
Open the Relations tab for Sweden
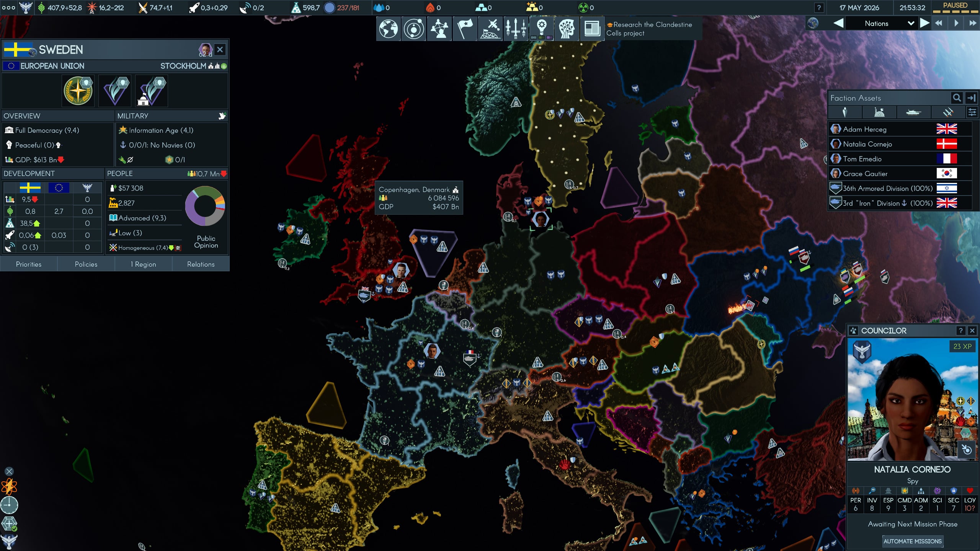pos(201,264)
